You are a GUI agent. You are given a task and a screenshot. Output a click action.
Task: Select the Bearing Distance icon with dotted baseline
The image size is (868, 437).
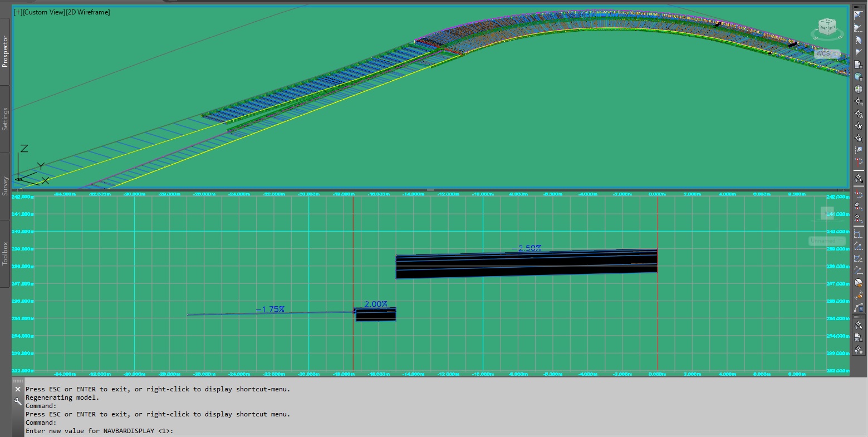pyautogui.click(x=859, y=28)
